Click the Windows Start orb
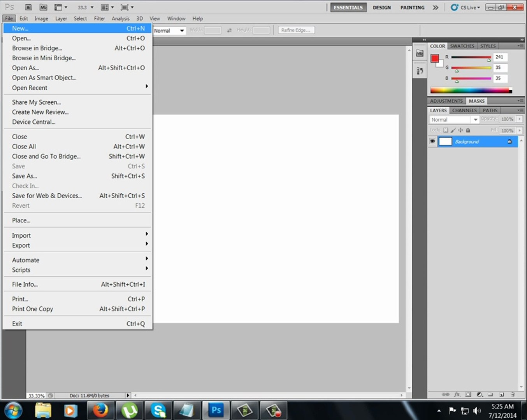The image size is (527, 420). (13, 410)
